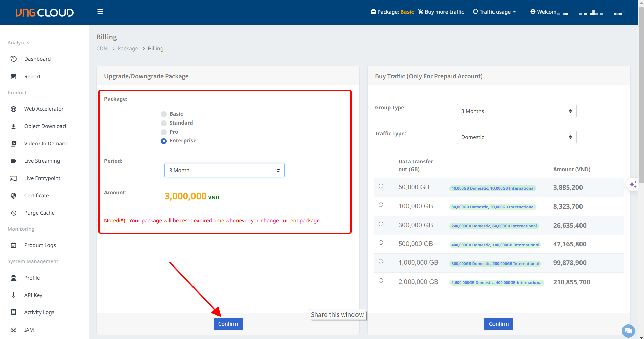Expand the Group Type dropdown
This screenshot has height=339, width=644.
516,111
